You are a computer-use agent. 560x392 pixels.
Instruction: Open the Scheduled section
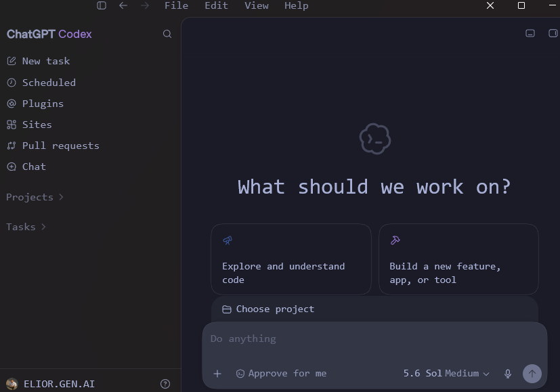coord(49,83)
